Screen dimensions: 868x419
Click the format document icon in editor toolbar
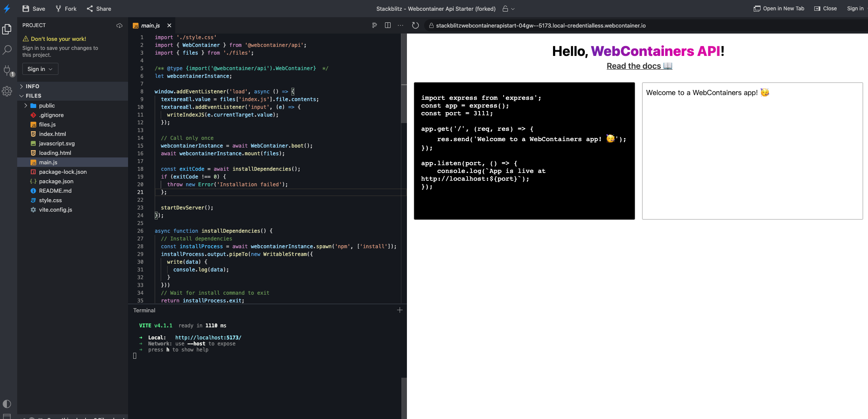(x=374, y=25)
